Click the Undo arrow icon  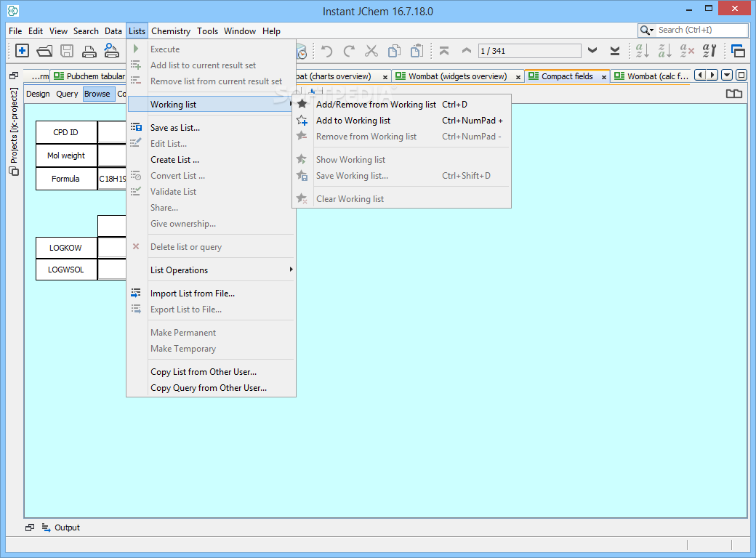click(327, 51)
